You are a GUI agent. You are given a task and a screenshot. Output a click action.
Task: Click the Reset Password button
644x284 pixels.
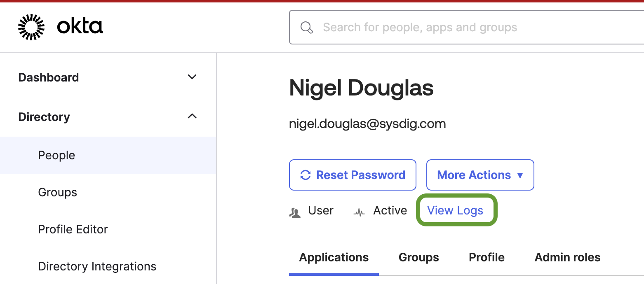[x=353, y=175]
